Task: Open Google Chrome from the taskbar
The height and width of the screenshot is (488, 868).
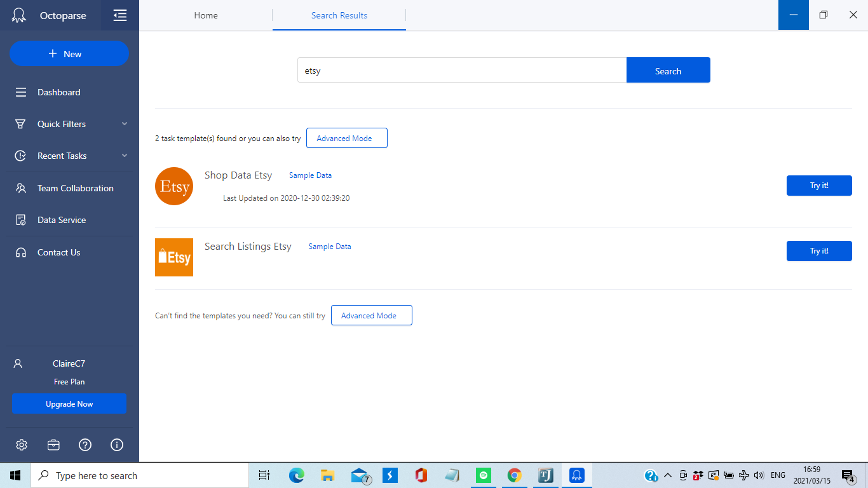Action: pos(515,475)
